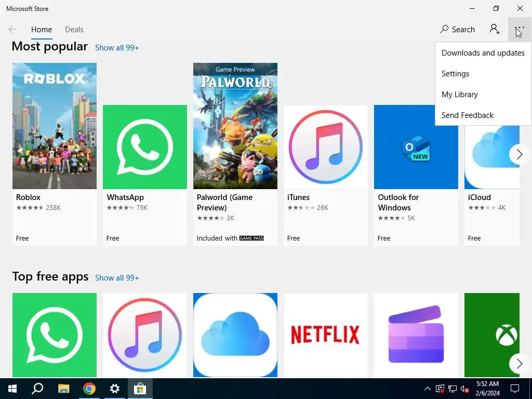The image size is (532, 399).
Task: Go back using the back arrow
Action: [x=12, y=30]
